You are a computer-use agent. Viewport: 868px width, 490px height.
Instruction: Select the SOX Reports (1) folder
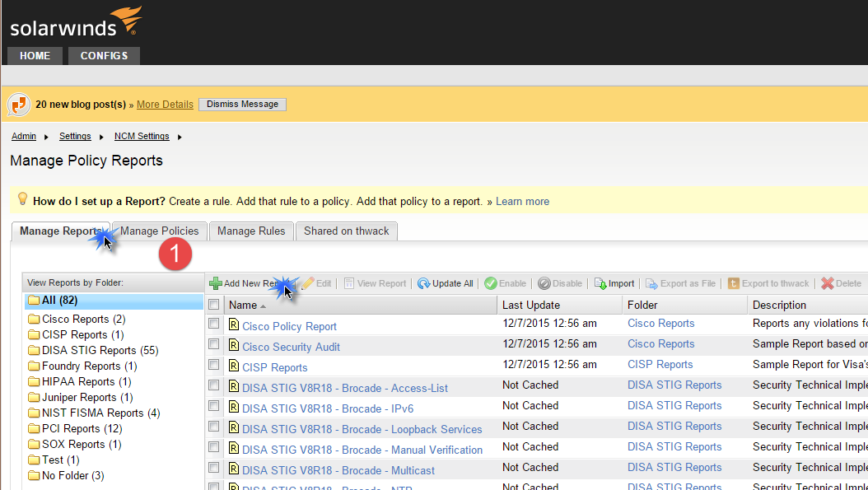tap(82, 444)
